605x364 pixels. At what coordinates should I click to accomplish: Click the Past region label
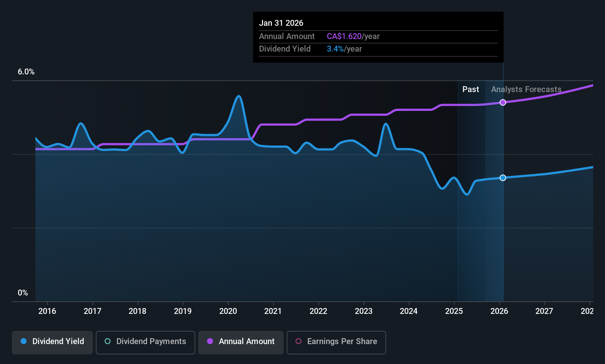[x=471, y=90]
